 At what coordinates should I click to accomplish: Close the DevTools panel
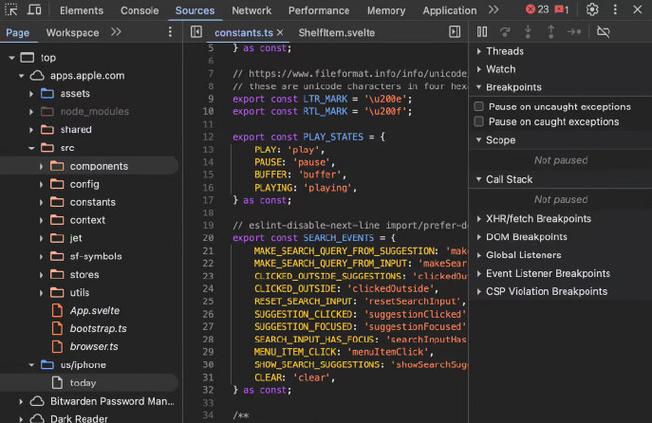click(x=637, y=10)
